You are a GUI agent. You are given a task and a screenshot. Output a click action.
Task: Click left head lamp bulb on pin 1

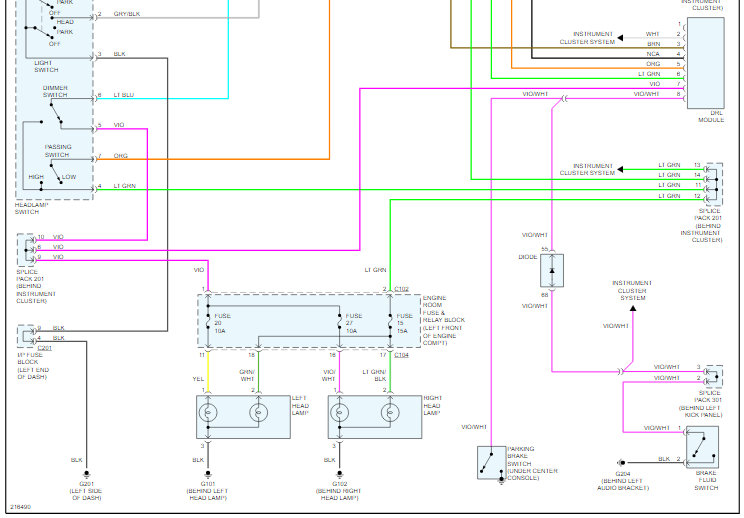[208, 413]
